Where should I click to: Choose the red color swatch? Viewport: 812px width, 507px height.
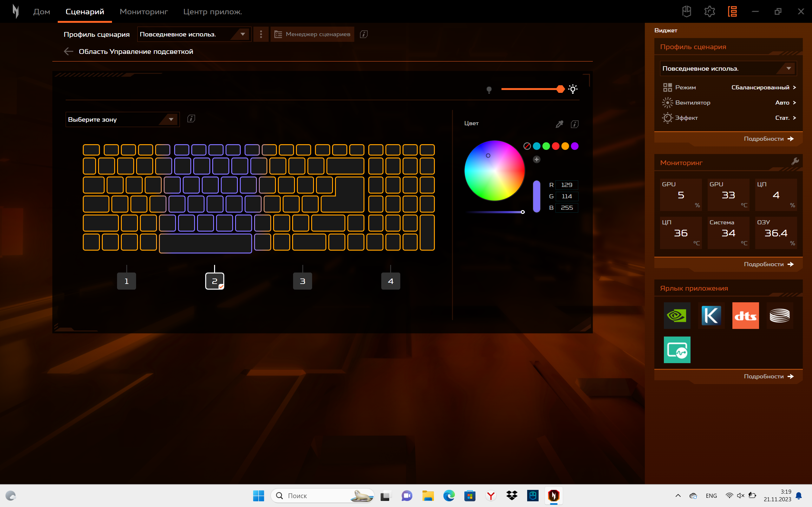[x=556, y=146]
